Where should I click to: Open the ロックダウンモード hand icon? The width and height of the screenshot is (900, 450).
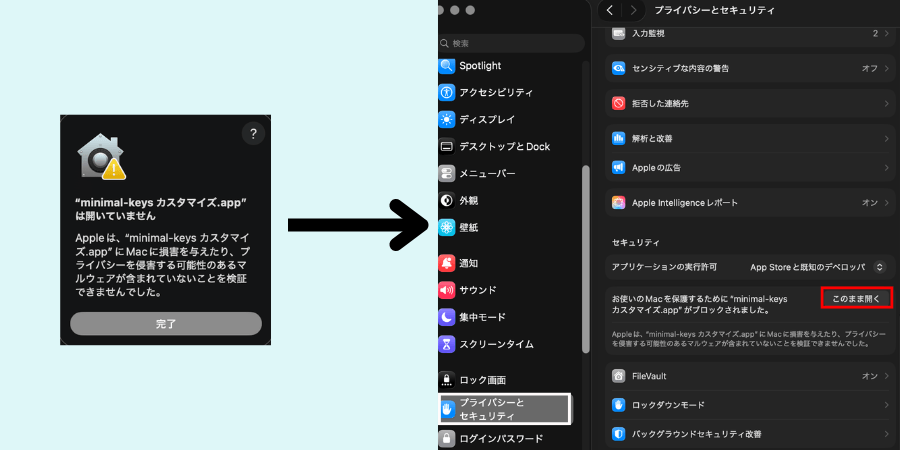click(618, 405)
